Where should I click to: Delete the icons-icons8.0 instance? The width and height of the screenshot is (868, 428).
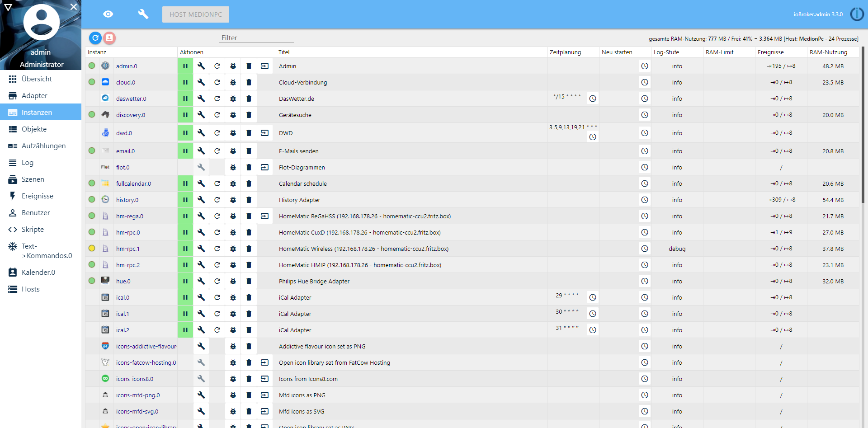point(249,379)
